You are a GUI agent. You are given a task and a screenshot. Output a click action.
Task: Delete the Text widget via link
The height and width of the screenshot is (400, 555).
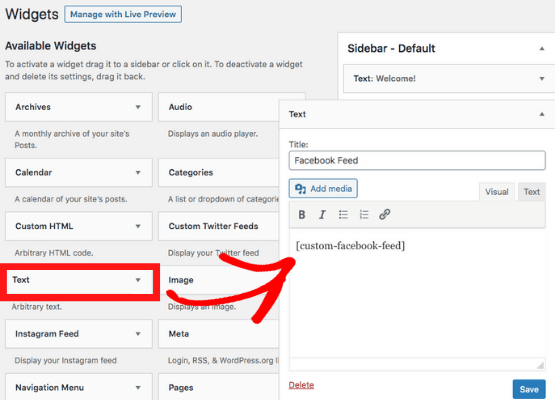pyautogui.click(x=301, y=385)
